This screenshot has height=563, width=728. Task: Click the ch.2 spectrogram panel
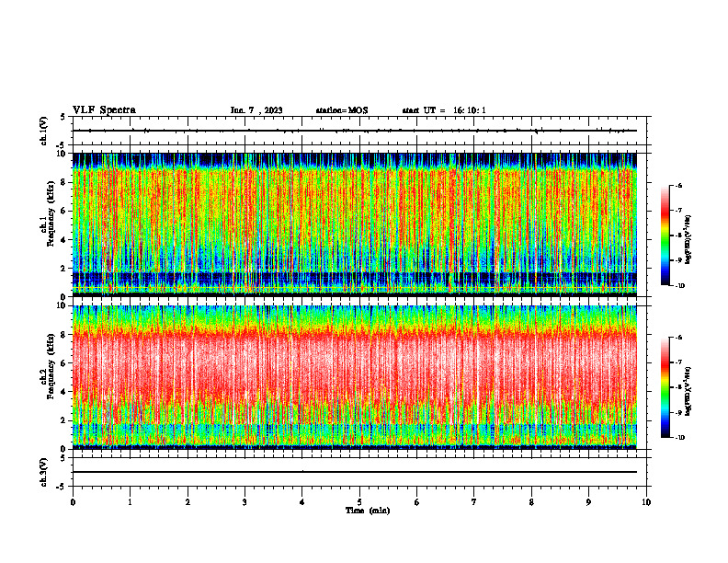[x=355, y=377]
